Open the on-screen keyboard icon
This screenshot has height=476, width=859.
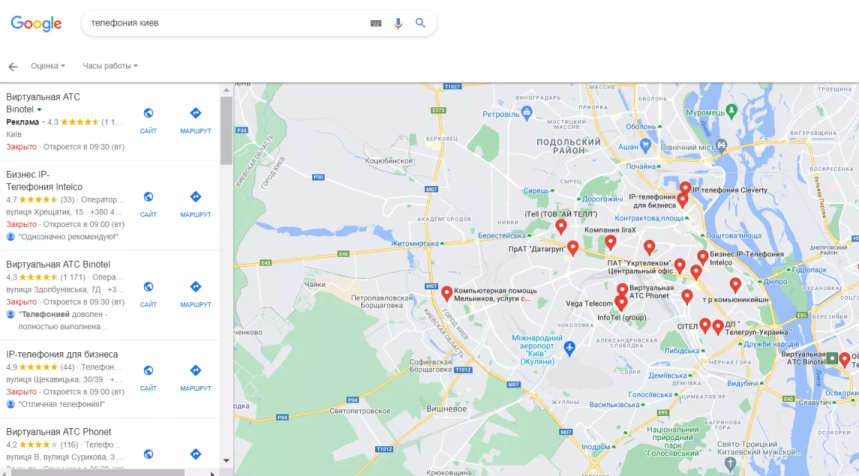[376, 23]
